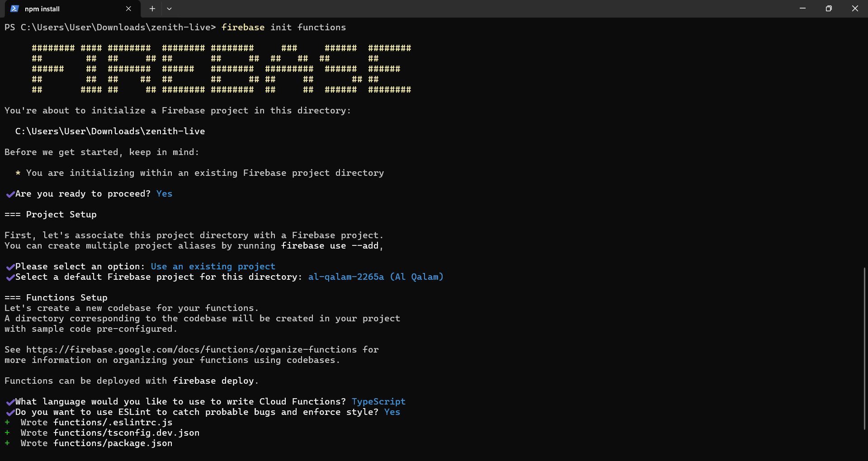868x461 pixels.
Task: Click the indented "C:\Users\User\Downloads\zenith-live" directory line
Action: click(x=110, y=132)
